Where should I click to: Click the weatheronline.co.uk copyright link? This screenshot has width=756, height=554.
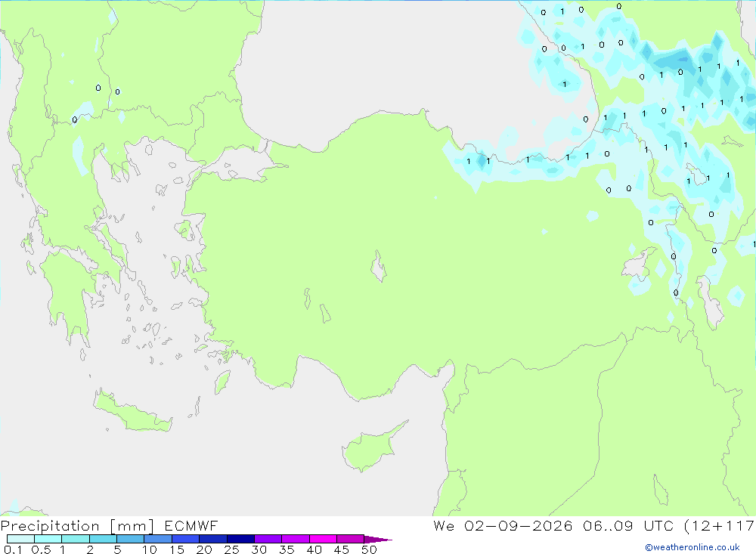[692, 547]
